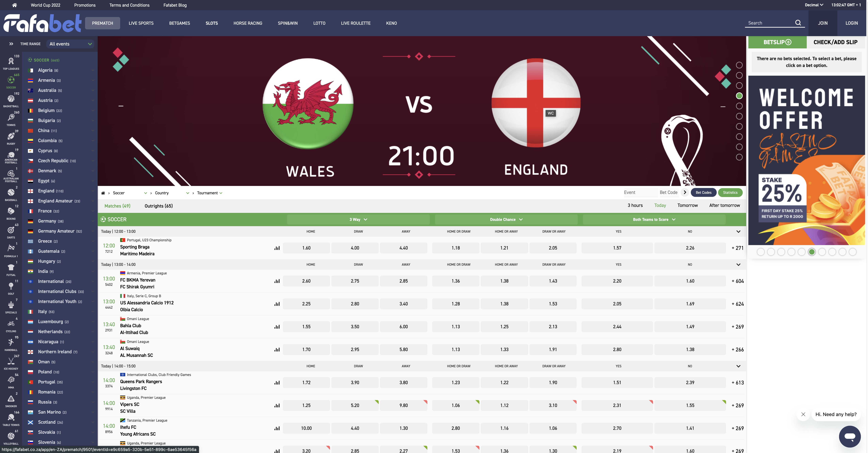Bet on 1.60 home odds for Sporting Braga
The image size is (868, 453).
coord(306,248)
